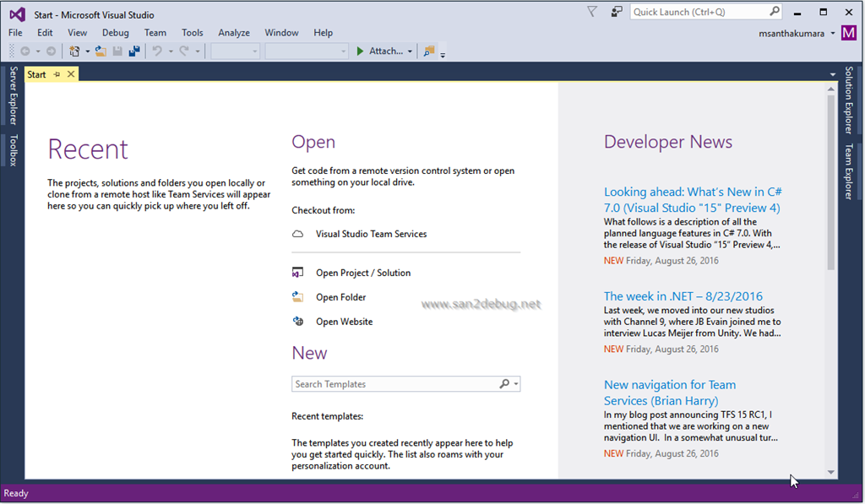Image resolution: width=865 pixels, height=504 pixels.
Task: Click the Visual Studio logo in title bar
Action: (x=18, y=14)
